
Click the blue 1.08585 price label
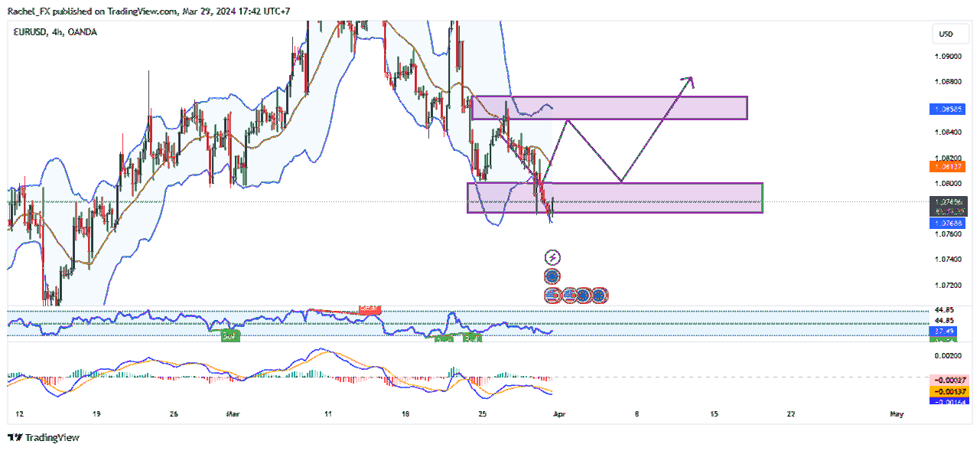point(948,109)
